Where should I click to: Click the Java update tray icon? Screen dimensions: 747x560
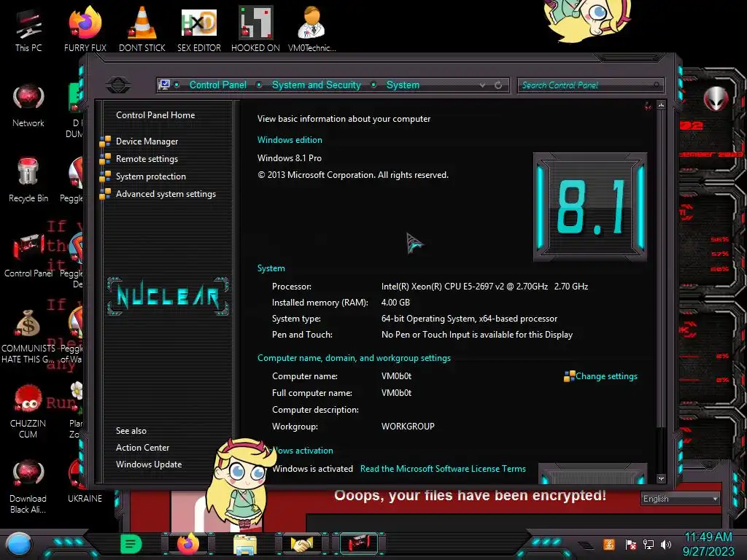[609, 544]
